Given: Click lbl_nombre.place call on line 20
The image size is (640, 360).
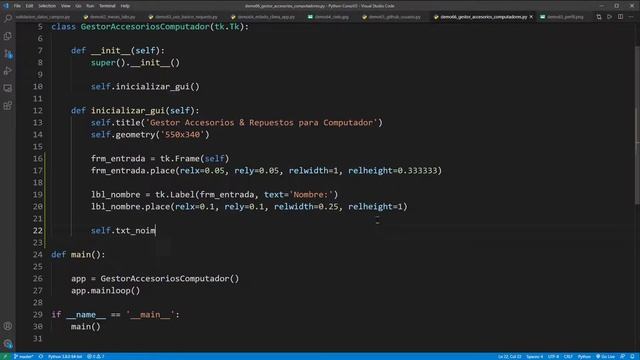Looking at the screenshot, I should pos(249,207).
